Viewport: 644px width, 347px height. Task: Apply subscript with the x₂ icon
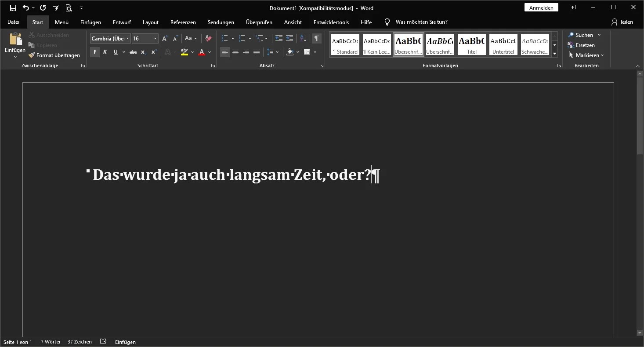click(x=143, y=52)
